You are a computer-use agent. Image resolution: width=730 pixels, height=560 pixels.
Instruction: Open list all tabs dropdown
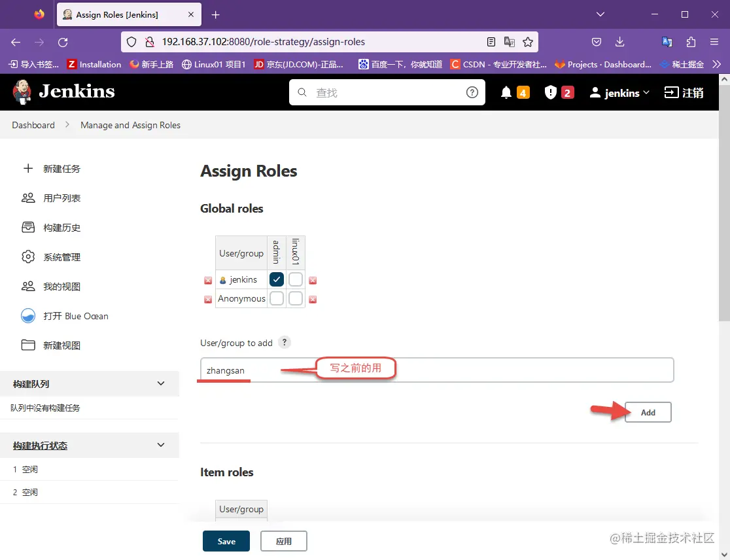click(600, 14)
